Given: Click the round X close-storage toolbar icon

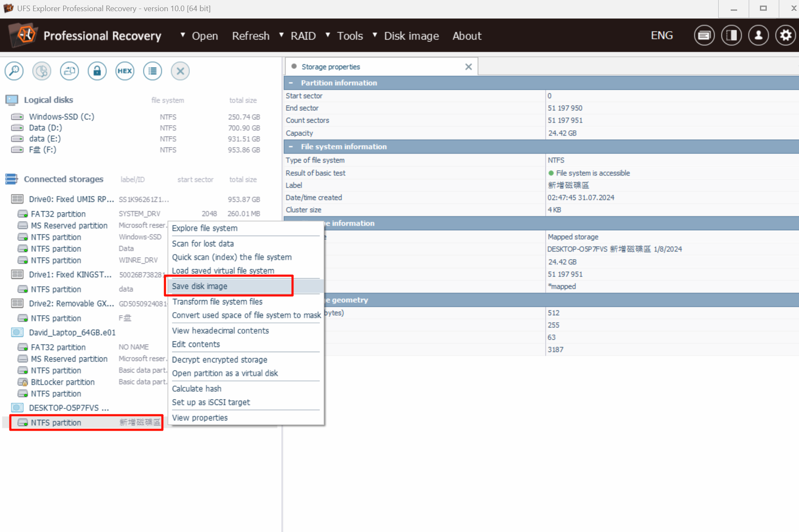Looking at the screenshot, I should coord(180,71).
